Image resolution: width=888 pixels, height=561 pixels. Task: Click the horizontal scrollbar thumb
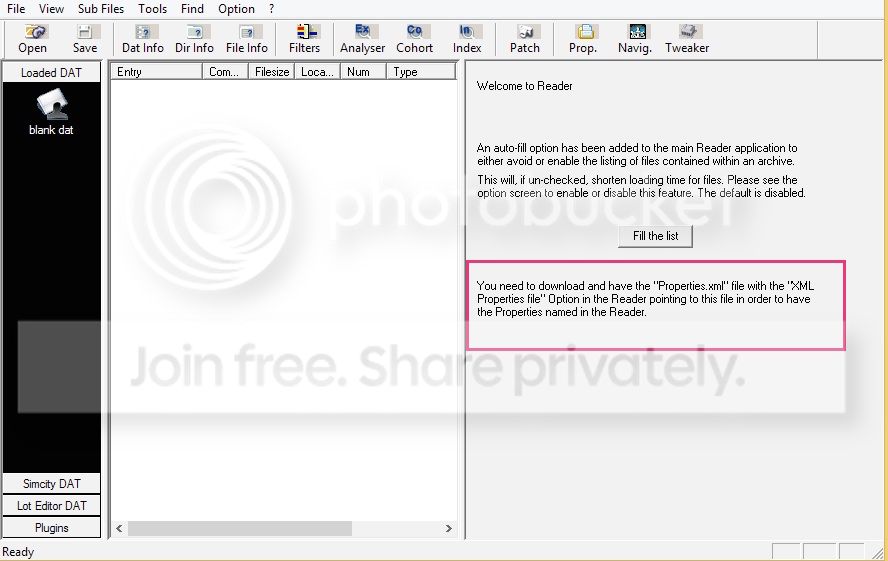(x=240, y=528)
